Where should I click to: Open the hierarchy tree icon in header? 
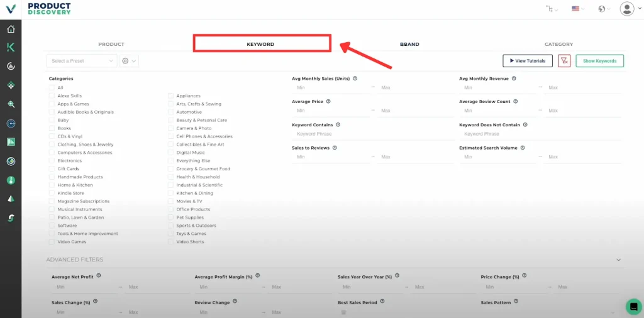coord(549,9)
